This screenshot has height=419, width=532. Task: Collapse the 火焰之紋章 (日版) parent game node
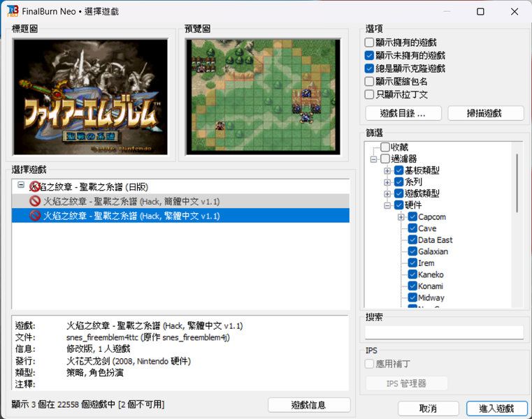coord(21,185)
